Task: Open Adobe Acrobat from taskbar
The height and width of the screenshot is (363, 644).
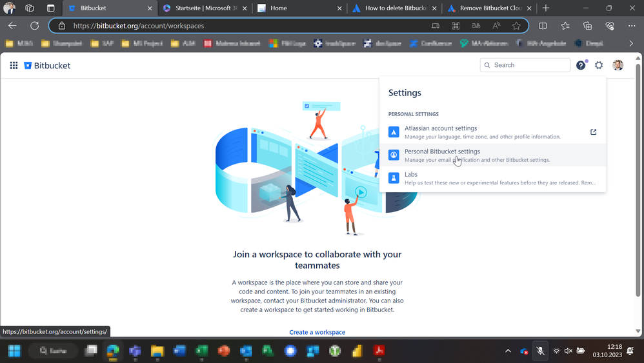Action: (379, 351)
